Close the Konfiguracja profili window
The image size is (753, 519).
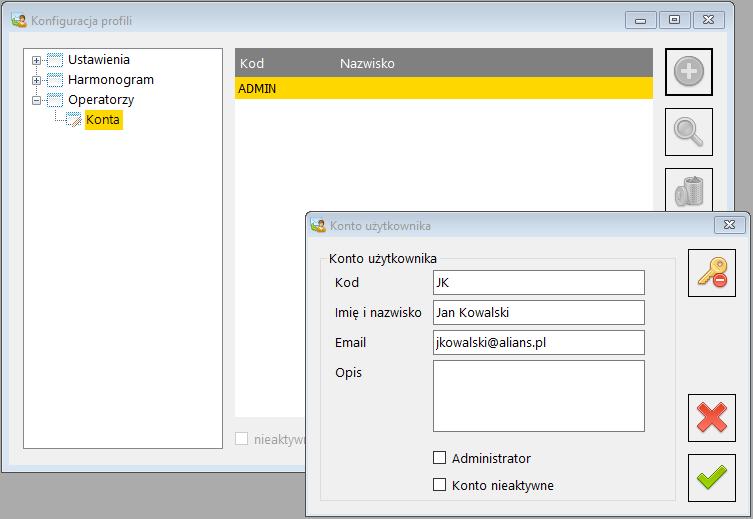(x=708, y=20)
